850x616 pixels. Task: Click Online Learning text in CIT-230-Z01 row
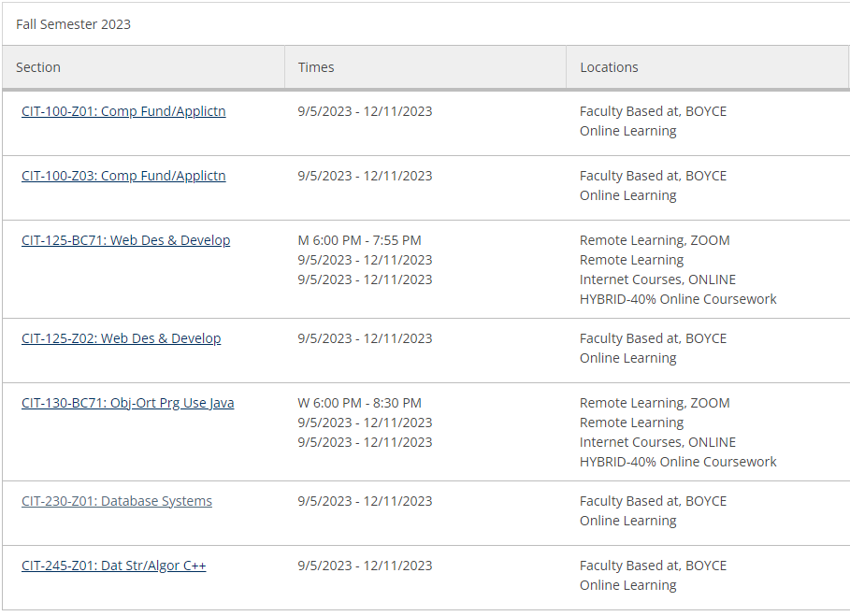pos(627,521)
